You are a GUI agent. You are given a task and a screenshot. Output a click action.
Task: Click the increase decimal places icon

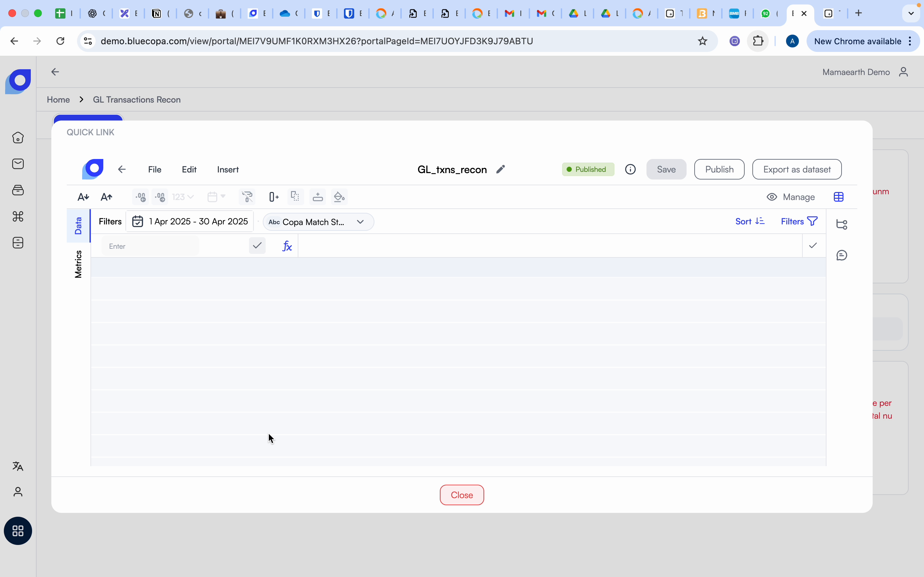pos(160,197)
